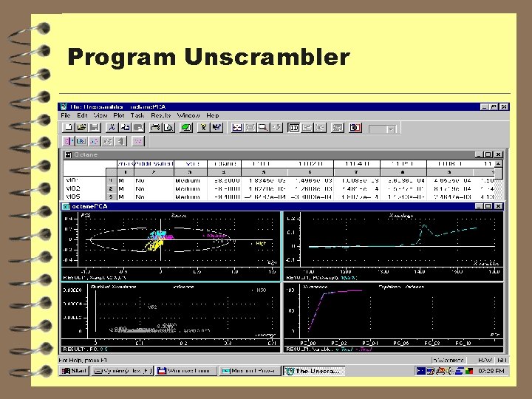The width and height of the screenshot is (532, 399).
Task: Click the grey arrow icon in second toolbar row
Action: [120, 141]
